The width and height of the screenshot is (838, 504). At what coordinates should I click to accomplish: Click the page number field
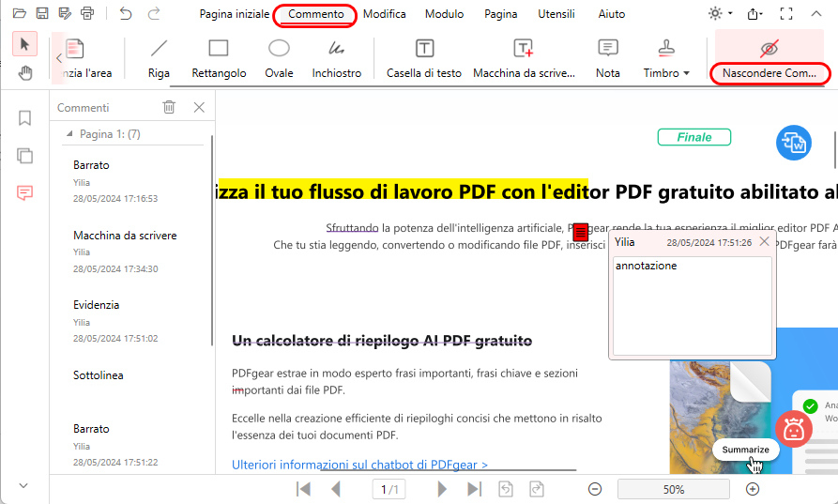click(x=389, y=489)
